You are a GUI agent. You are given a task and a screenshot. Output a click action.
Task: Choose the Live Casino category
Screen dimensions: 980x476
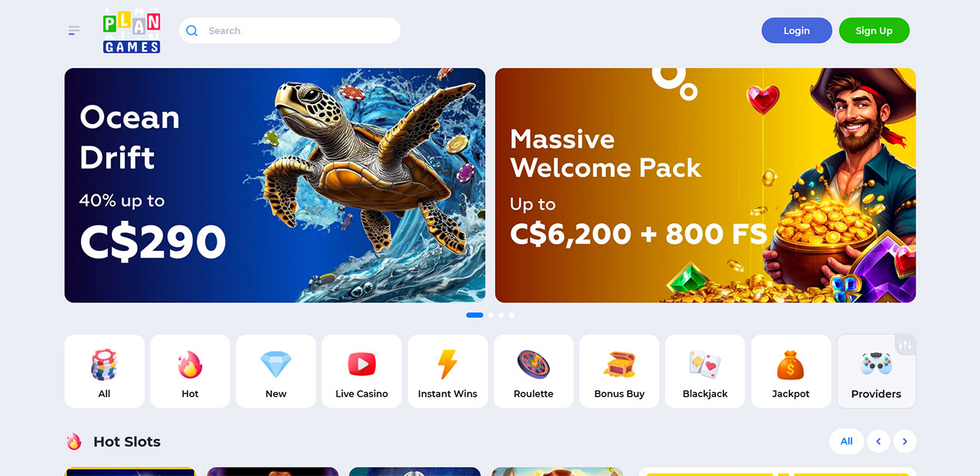click(361, 371)
